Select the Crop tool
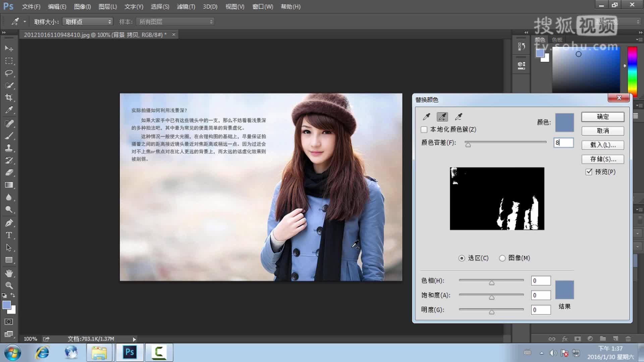The image size is (644, 362). tap(9, 98)
